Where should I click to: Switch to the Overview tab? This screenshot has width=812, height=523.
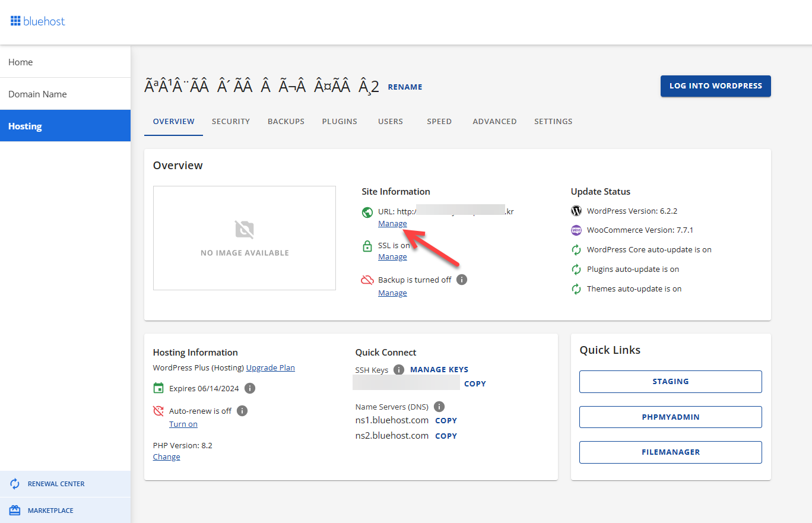point(173,121)
